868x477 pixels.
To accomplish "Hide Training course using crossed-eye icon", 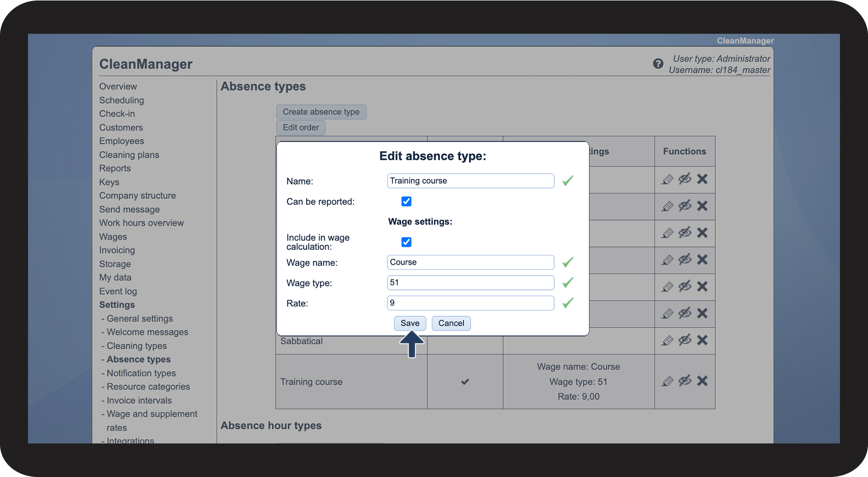I will pyautogui.click(x=685, y=381).
